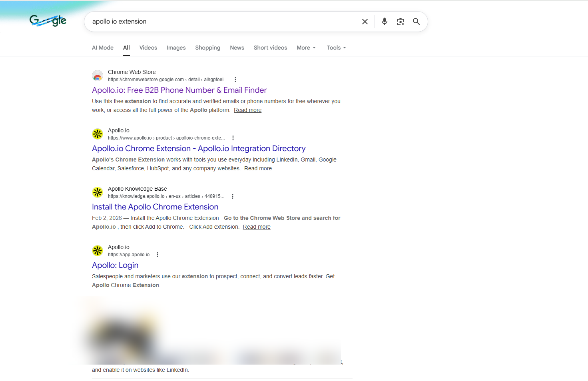588x381 pixels.
Task: Open search by image camera icon
Action: [x=401, y=22]
